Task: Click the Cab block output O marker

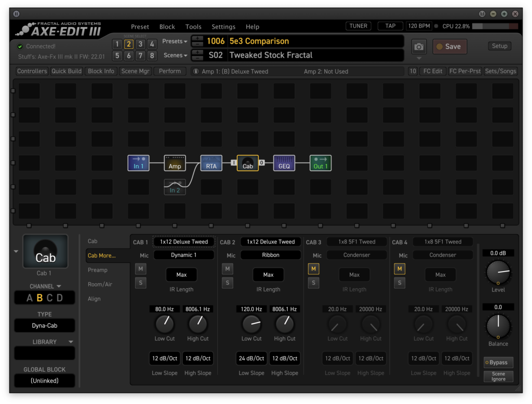Action: 262,163
